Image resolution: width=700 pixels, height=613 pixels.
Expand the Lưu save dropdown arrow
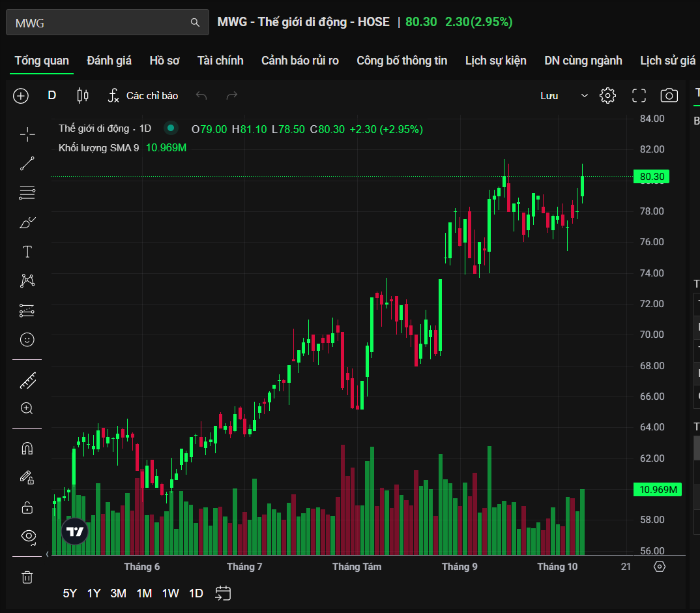coord(584,96)
